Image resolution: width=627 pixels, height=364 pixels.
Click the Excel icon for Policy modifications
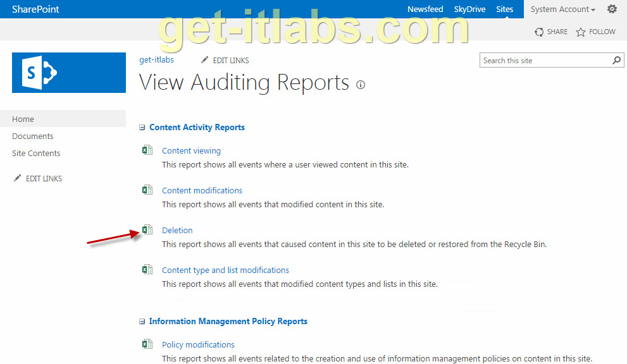[147, 344]
